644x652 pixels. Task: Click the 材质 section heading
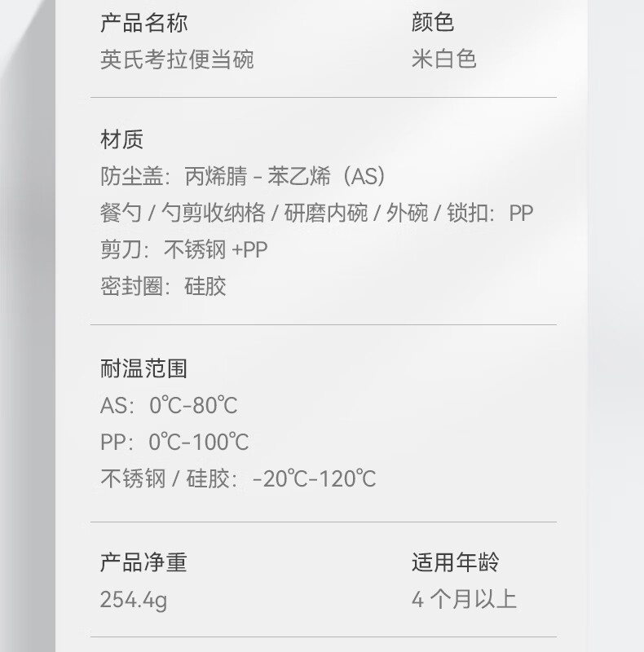click(x=121, y=139)
